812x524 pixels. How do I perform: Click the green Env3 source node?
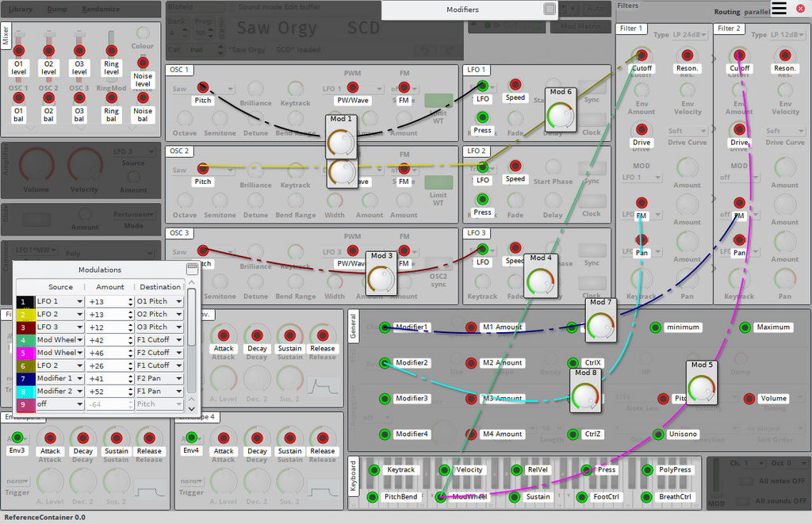17,437
